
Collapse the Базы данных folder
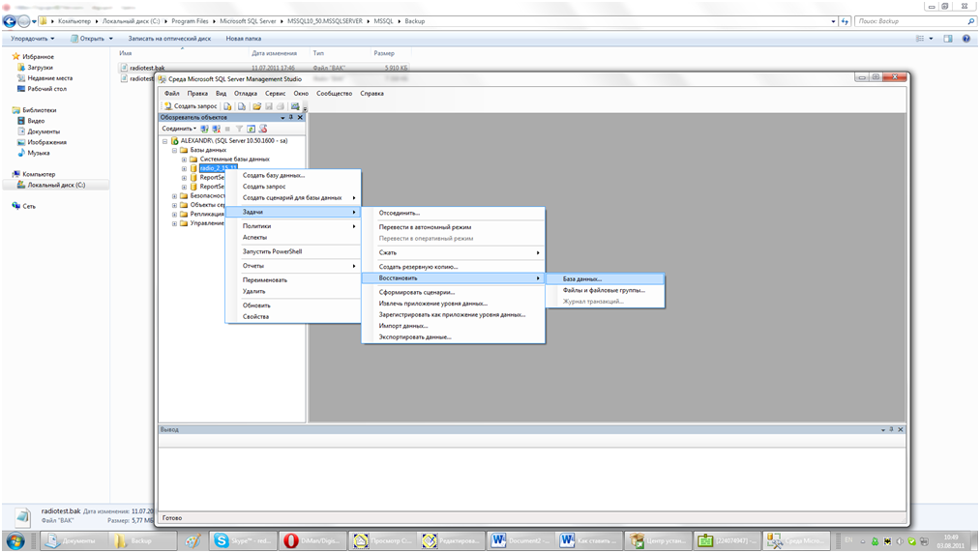pyautogui.click(x=175, y=150)
